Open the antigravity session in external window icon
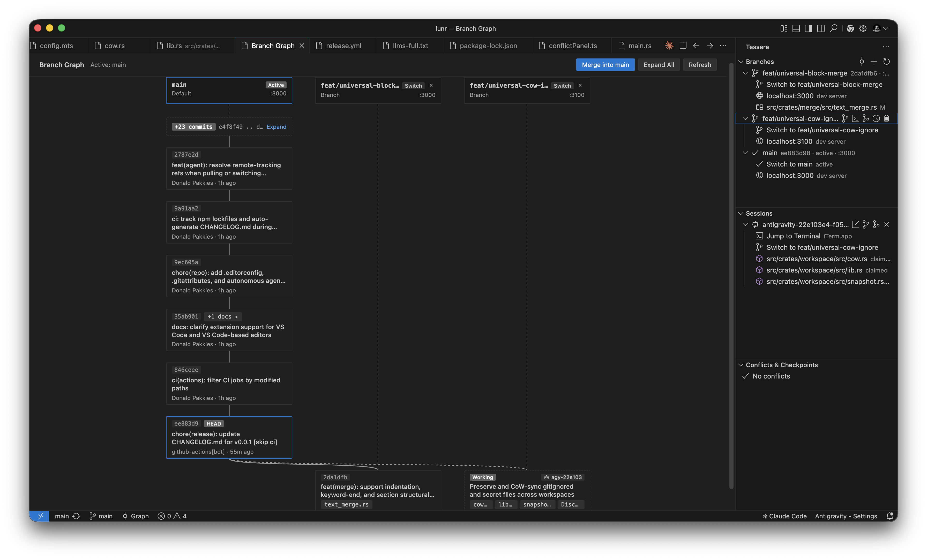Viewport: 927px width, 560px height. tap(856, 224)
